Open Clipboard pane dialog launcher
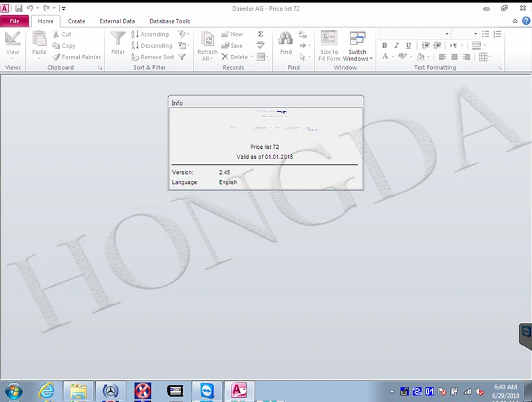Screen dimensions: 532x402 (100, 68)
